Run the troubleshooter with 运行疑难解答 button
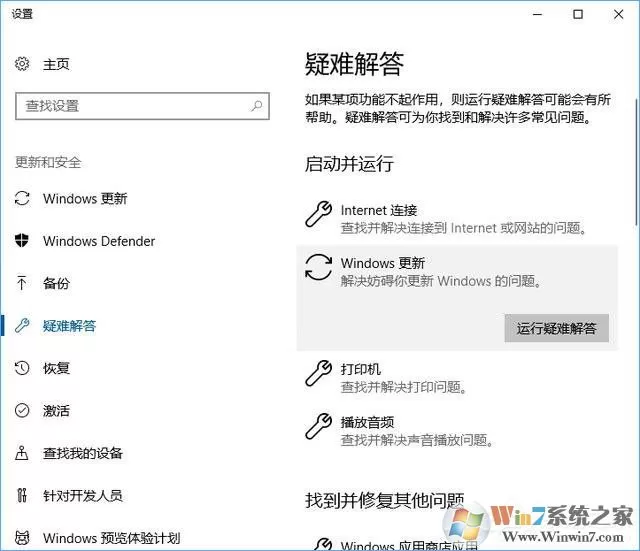Viewport: 640px width, 551px height. click(x=556, y=328)
